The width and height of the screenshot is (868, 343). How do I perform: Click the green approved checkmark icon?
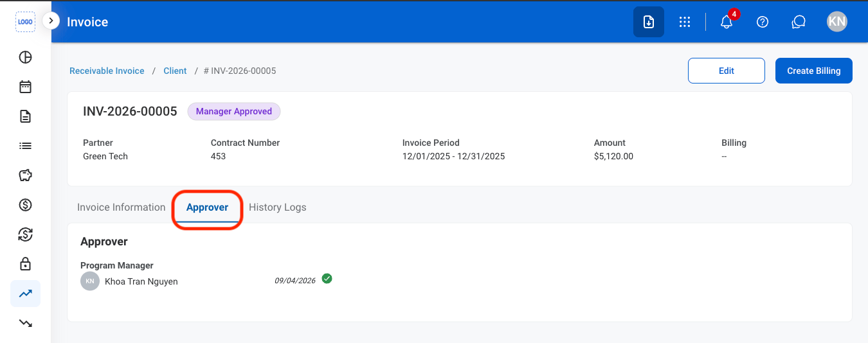[x=327, y=279]
